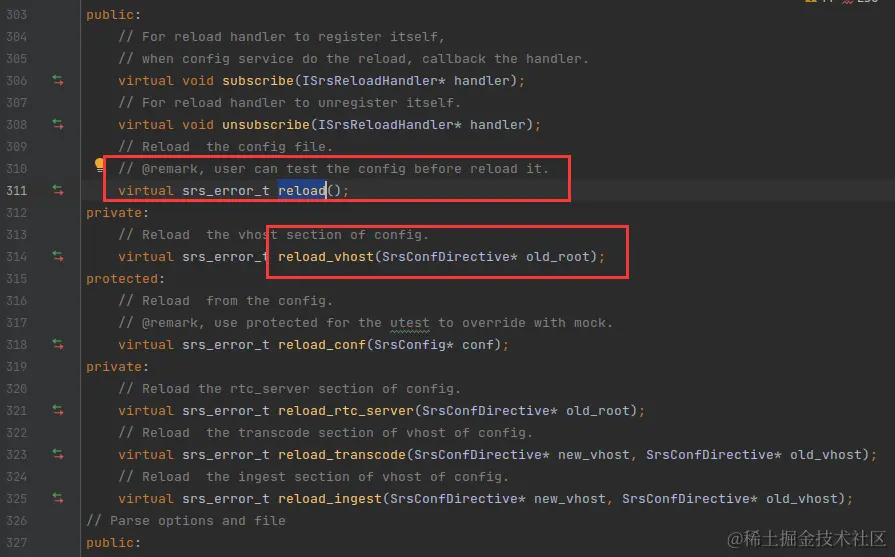Screen dimensions: 895x557
Task: Click the reload_ingest method name
Action: pos(330,498)
